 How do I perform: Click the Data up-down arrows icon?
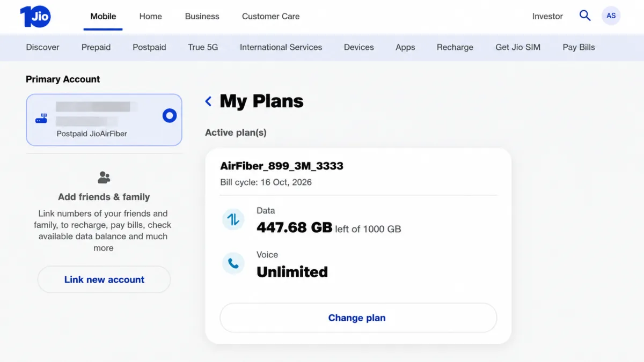click(x=233, y=219)
